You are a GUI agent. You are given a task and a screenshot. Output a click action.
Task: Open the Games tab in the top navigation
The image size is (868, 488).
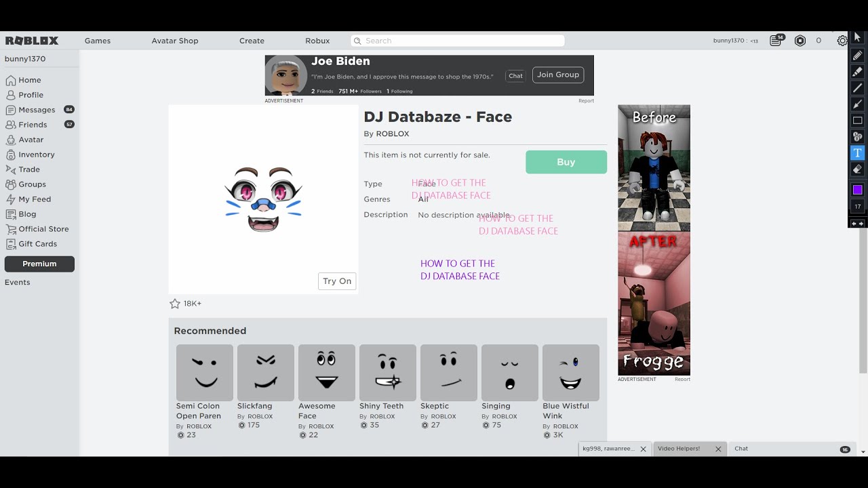tap(98, 41)
